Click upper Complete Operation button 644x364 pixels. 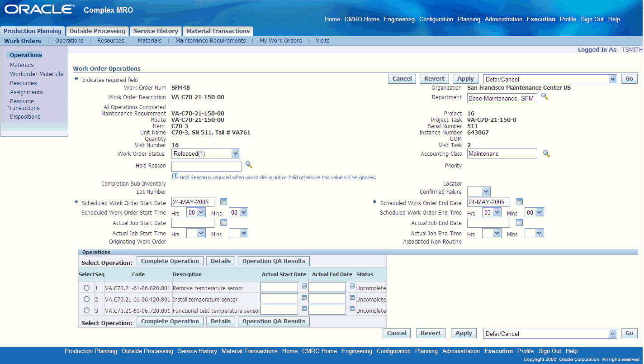[x=170, y=261]
